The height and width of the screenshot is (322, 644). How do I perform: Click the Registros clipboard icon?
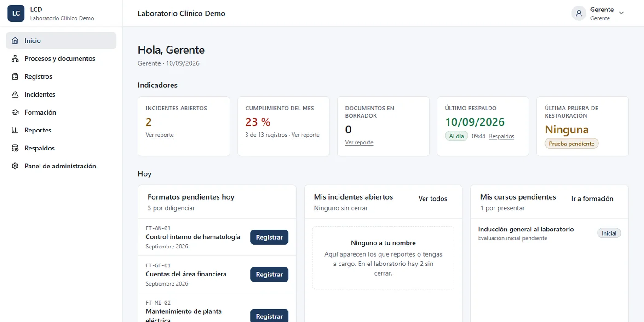(x=15, y=76)
